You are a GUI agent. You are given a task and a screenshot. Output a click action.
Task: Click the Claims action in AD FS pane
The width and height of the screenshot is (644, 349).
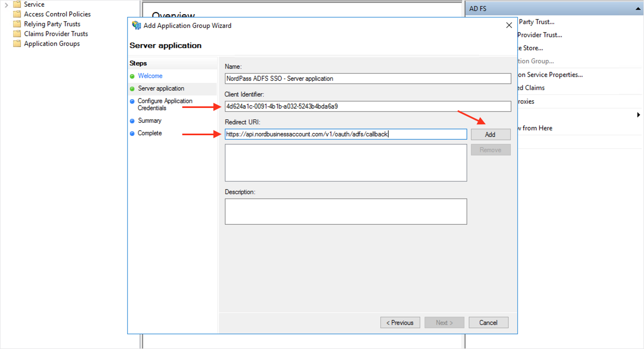click(531, 88)
